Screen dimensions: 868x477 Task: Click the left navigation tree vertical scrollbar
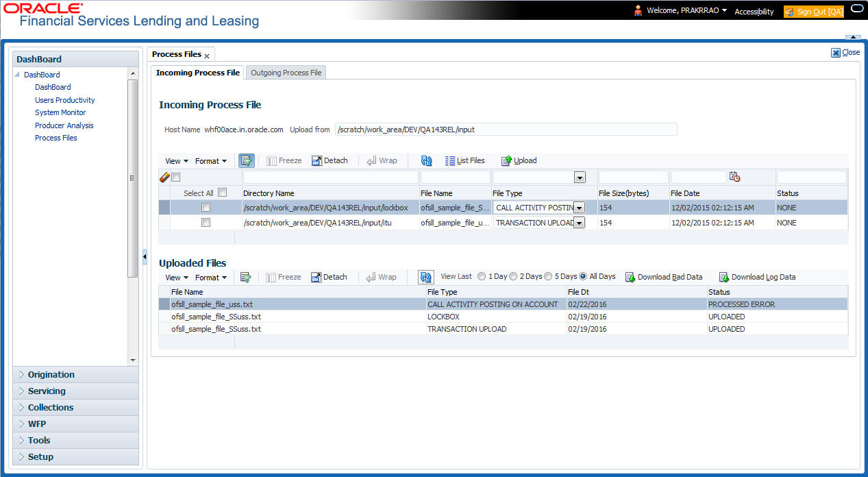133,178
